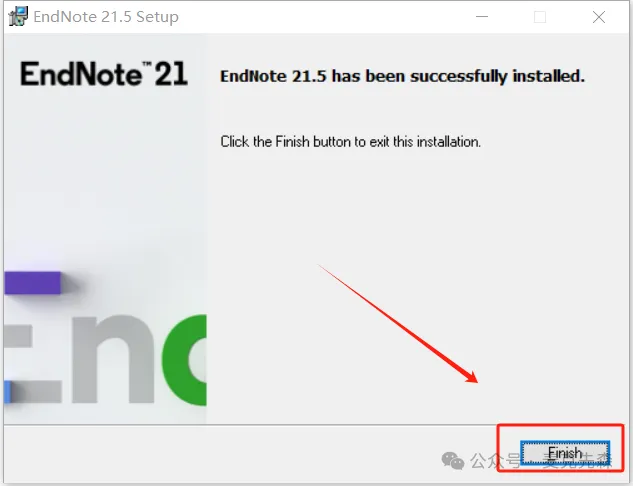Click the EndNote 21.5 Setup title text
This screenshot has width=633, height=486.
(x=106, y=17)
